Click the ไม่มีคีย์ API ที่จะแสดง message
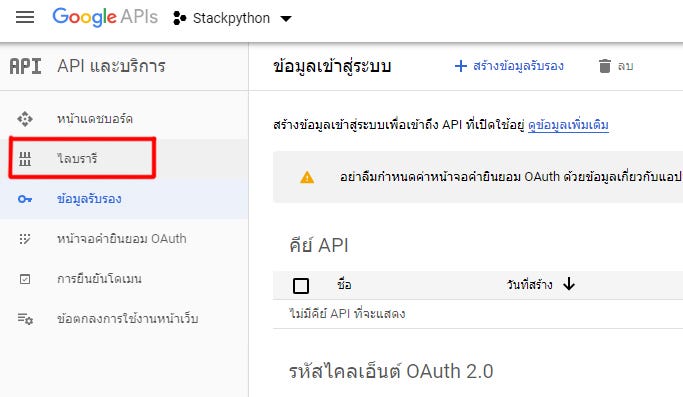 click(x=347, y=314)
